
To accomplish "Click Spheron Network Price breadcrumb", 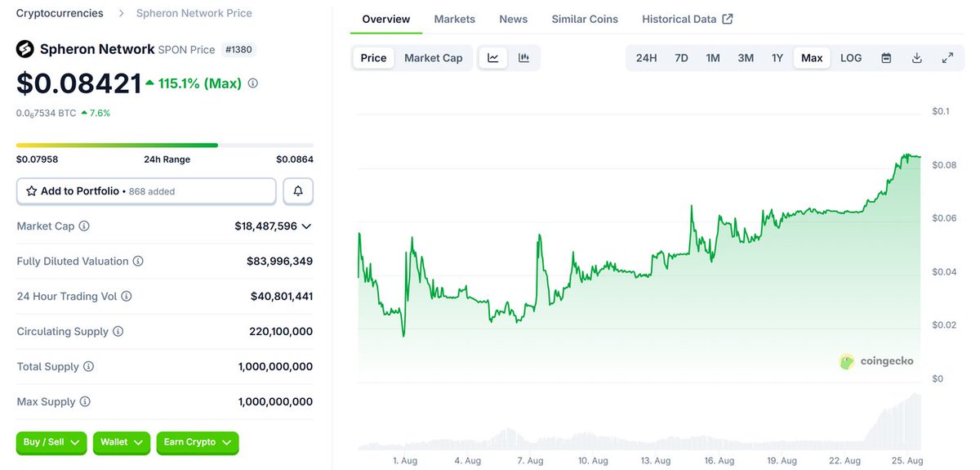I will point(194,13).
